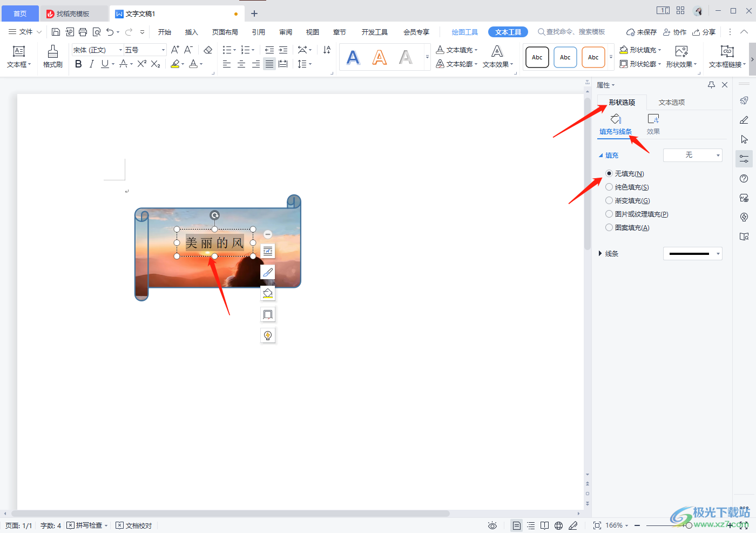Apply superscript formatting
The width and height of the screenshot is (756, 533).
[x=142, y=64]
